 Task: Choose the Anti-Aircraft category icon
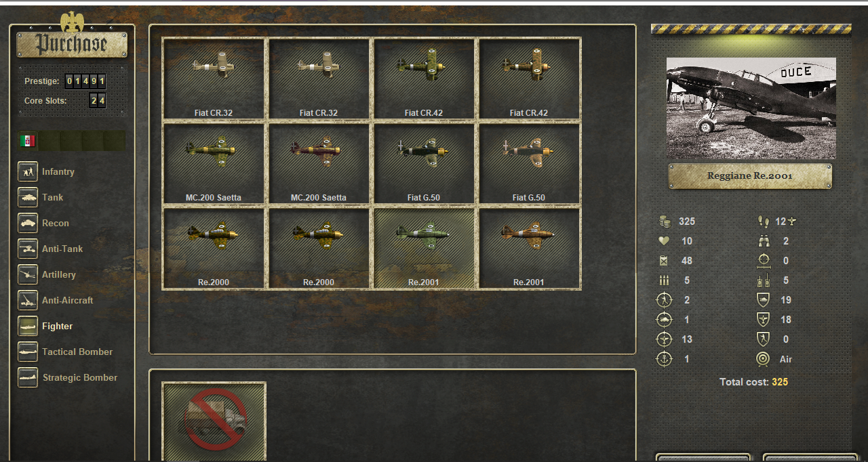coord(28,300)
